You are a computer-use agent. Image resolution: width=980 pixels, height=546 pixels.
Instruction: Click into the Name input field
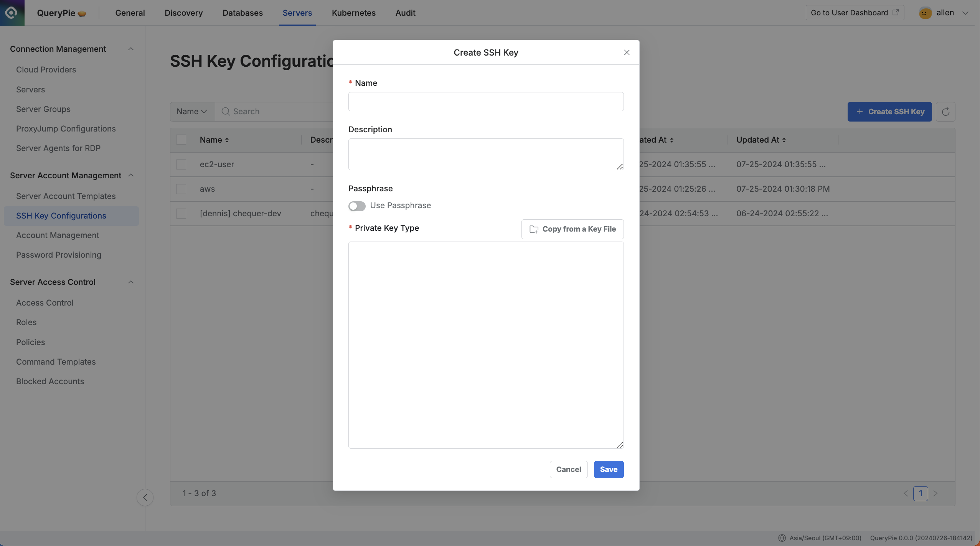(x=486, y=102)
